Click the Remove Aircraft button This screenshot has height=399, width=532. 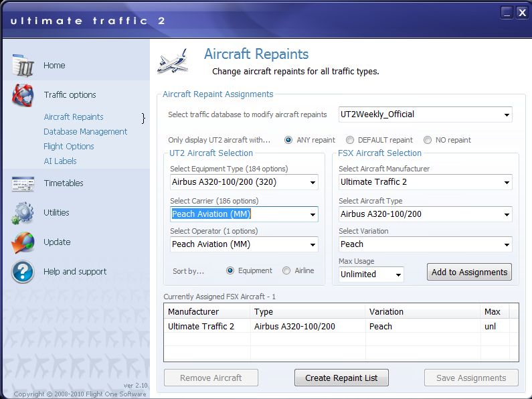click(211, 378)
